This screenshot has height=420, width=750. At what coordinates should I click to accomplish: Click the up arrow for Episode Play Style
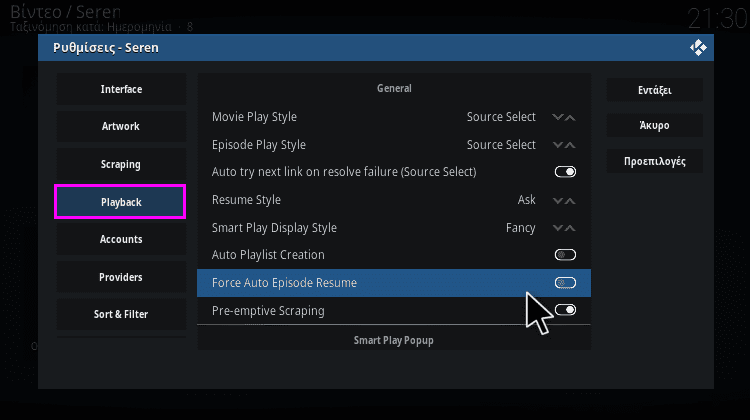(x=570, y=144)
